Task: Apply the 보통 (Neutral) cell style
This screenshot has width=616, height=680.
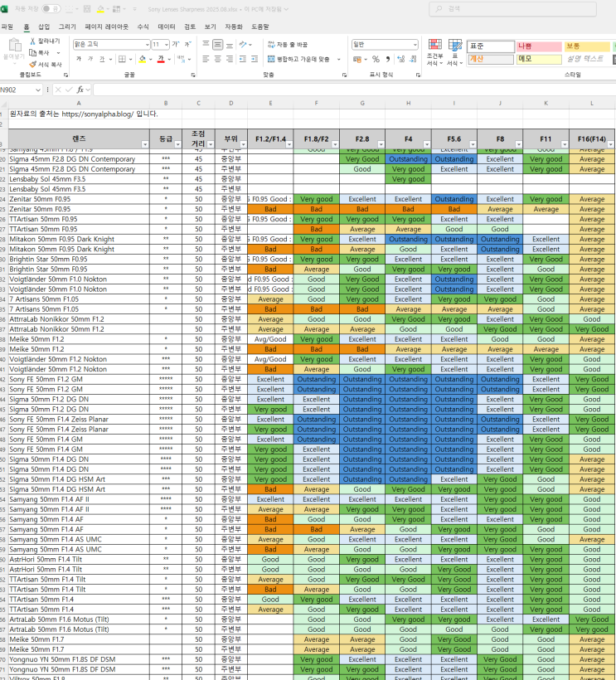Action: pyautogui.click(x=586, y=46)
